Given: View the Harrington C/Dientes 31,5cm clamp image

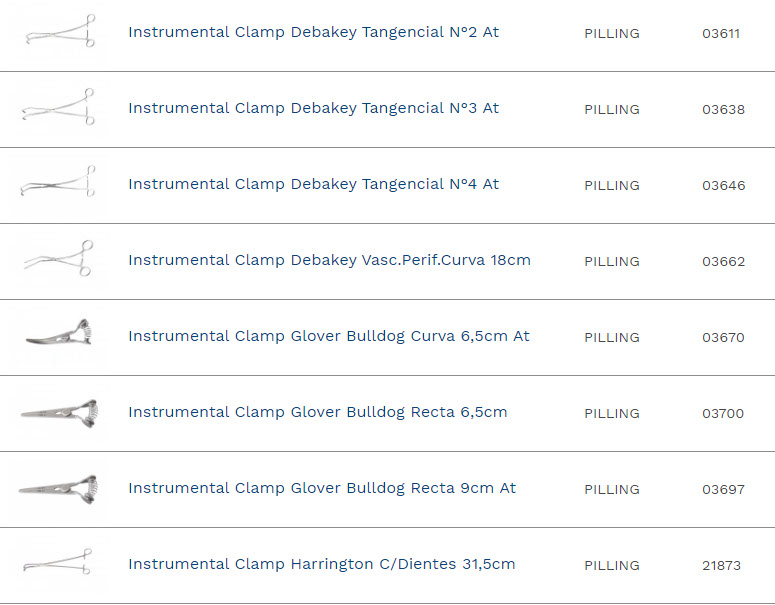Looking at the screenshot, I should (59, 564).
